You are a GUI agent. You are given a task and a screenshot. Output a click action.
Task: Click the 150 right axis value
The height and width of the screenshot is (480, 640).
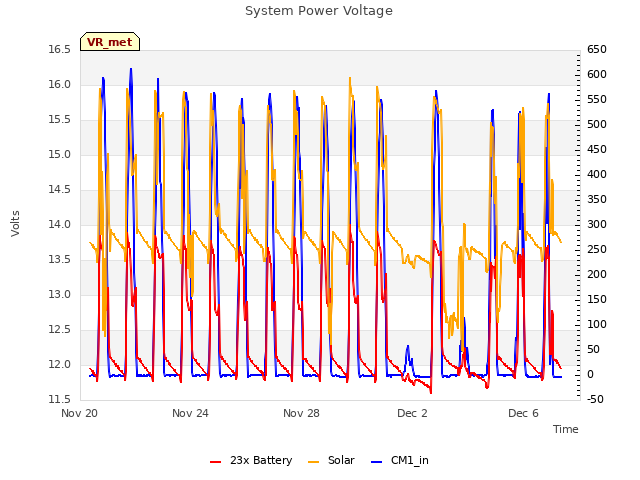[x=597, y=300]
